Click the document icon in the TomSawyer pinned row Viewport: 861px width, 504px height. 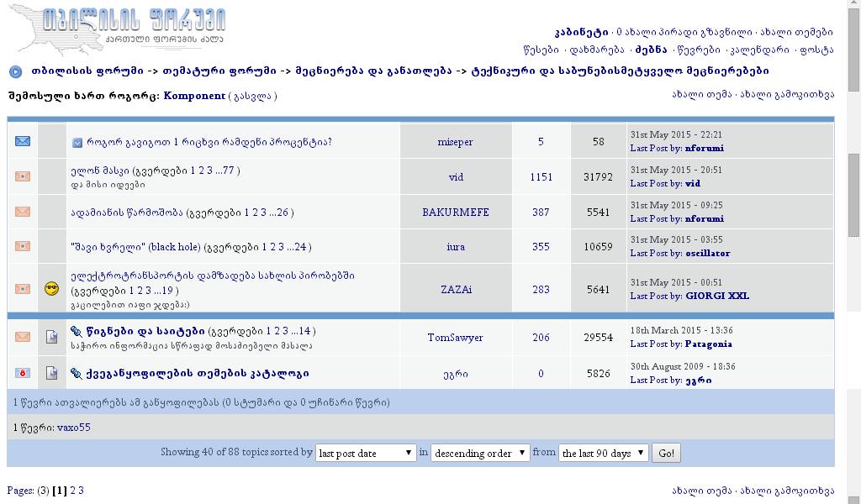coord(51,337)
